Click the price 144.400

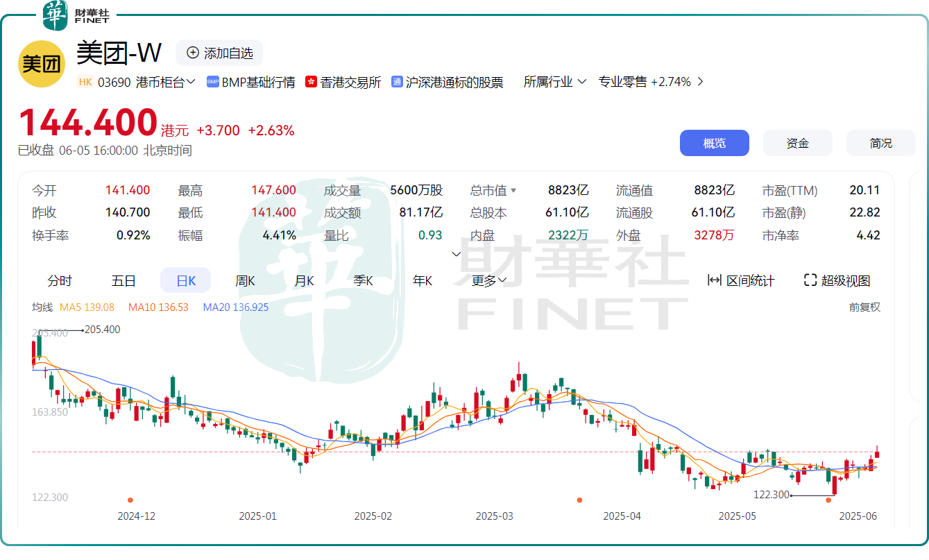click(88, 123)
